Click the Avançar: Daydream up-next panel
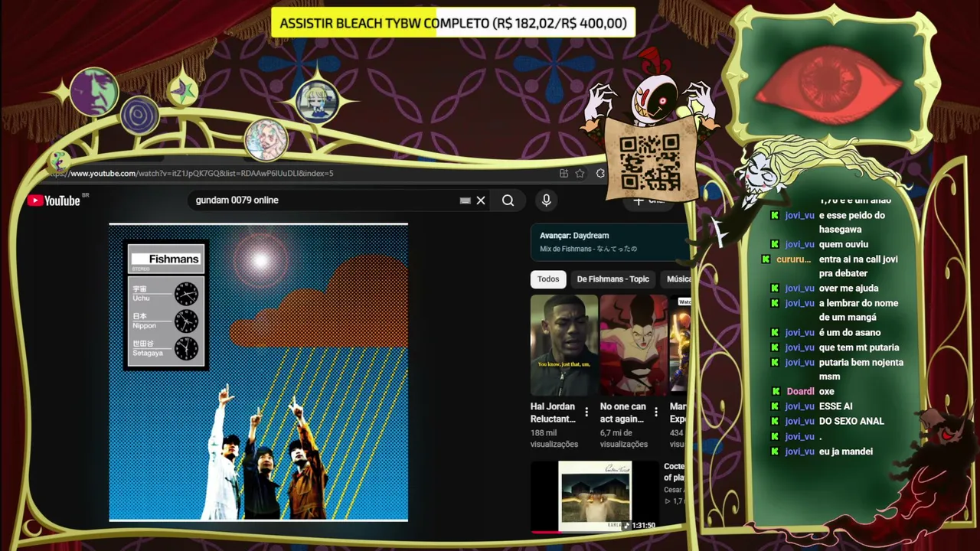The width and height of the screenshot is (980, 551). point(609,242)
